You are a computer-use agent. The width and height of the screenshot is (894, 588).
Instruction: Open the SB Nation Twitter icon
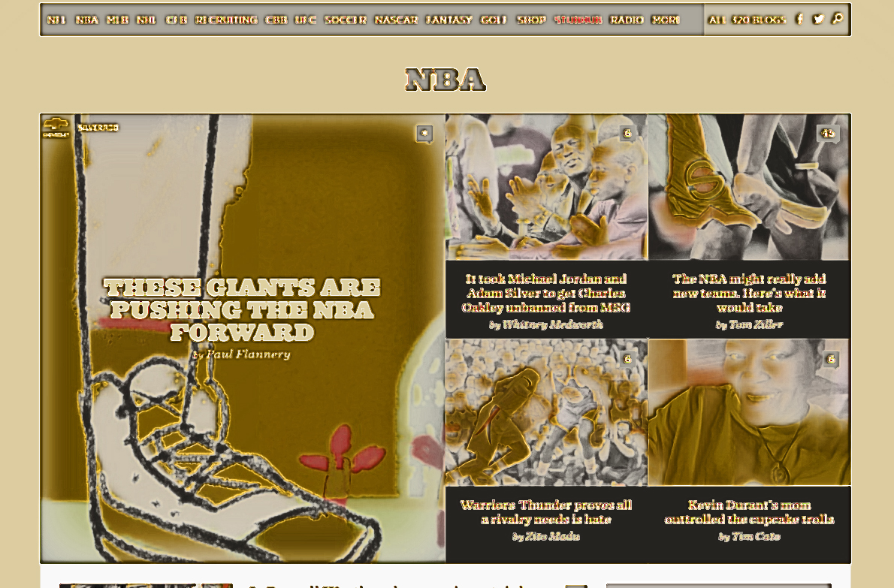pos(818,20)
